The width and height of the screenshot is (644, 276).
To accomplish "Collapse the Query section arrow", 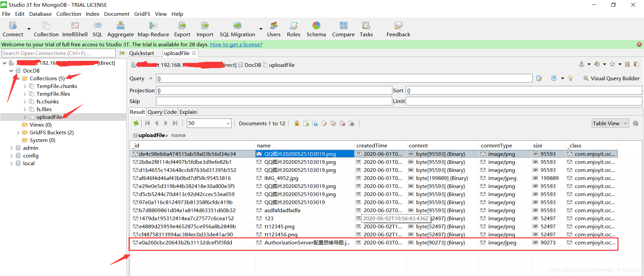I will pyautogui.click(x=150, y=78).
